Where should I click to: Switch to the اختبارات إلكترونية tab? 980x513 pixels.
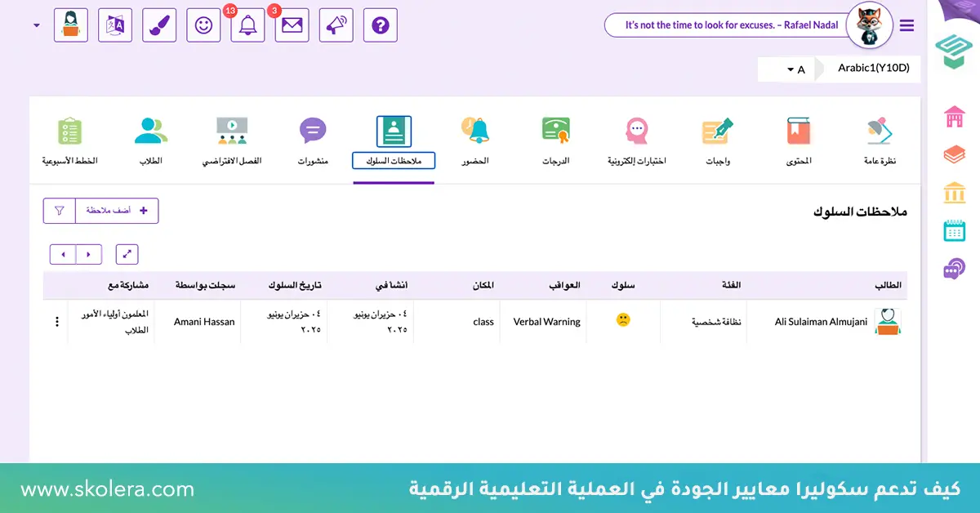coord(637,141)
